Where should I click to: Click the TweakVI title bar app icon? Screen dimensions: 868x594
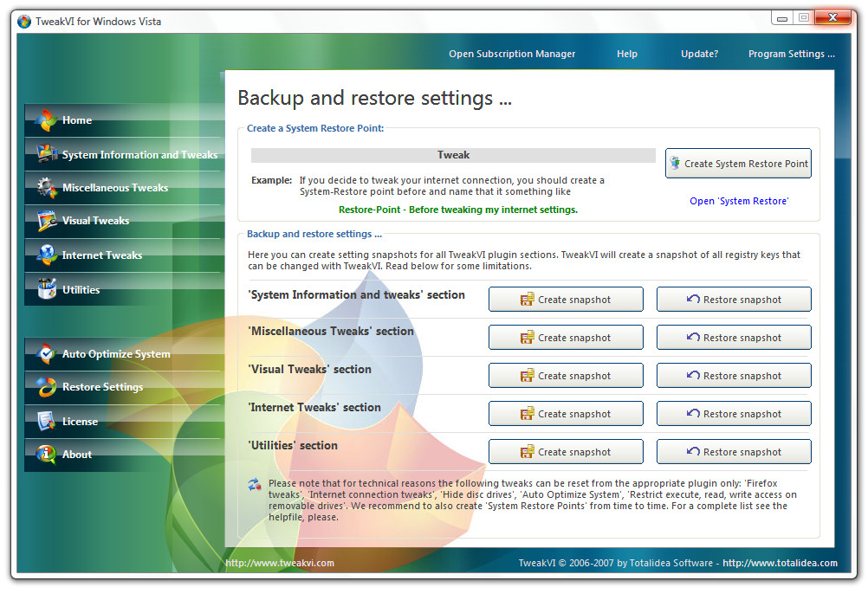(23, 22)
